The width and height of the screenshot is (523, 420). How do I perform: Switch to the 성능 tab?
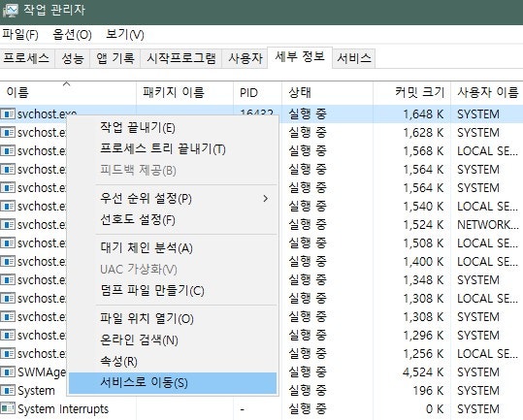73,58
